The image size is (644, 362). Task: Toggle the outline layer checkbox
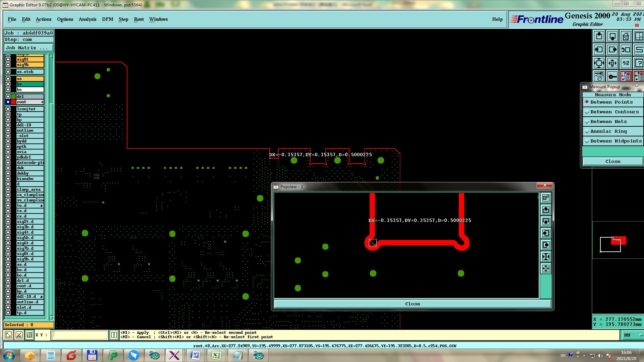click(8, 130)
